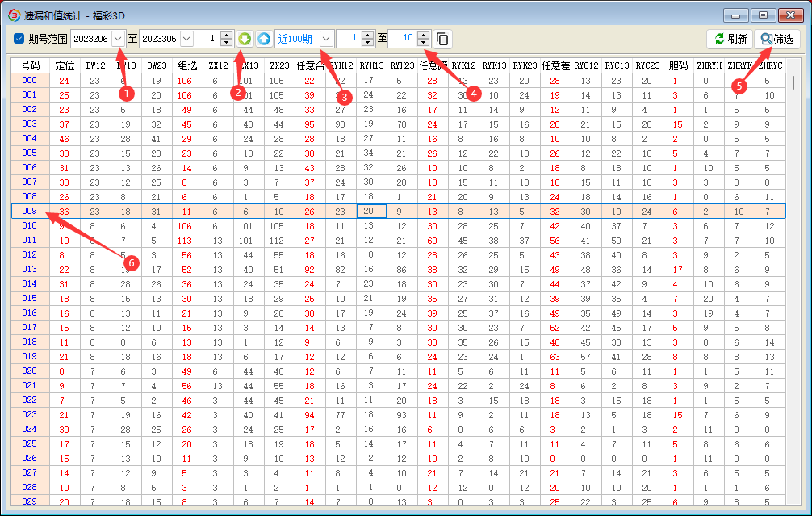Click the blue up arrow icon
812x516 pixels.
[x=264, y=39]
